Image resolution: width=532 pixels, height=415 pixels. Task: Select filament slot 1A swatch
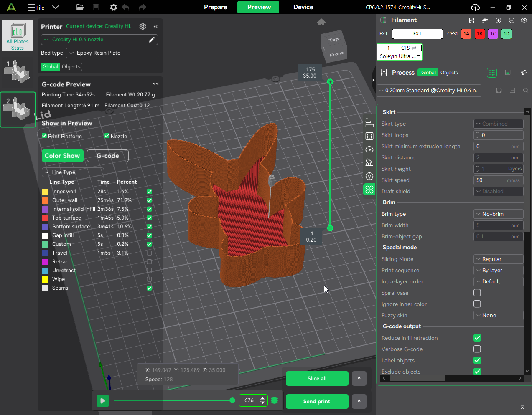[x=466, y=34]
